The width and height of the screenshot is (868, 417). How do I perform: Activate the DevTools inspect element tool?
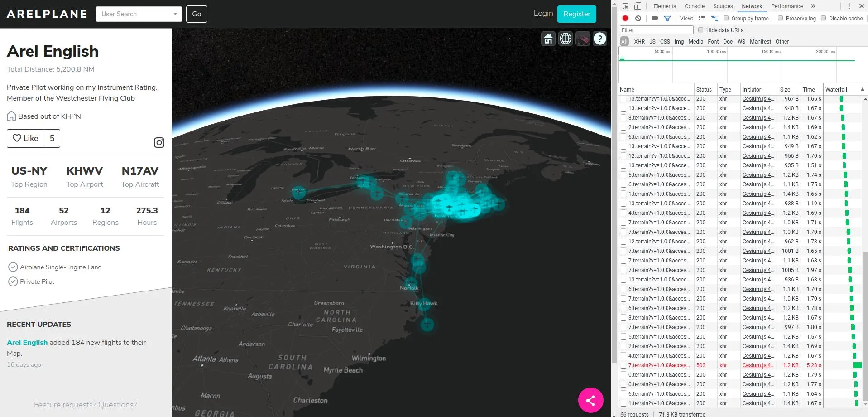(625, 6)
